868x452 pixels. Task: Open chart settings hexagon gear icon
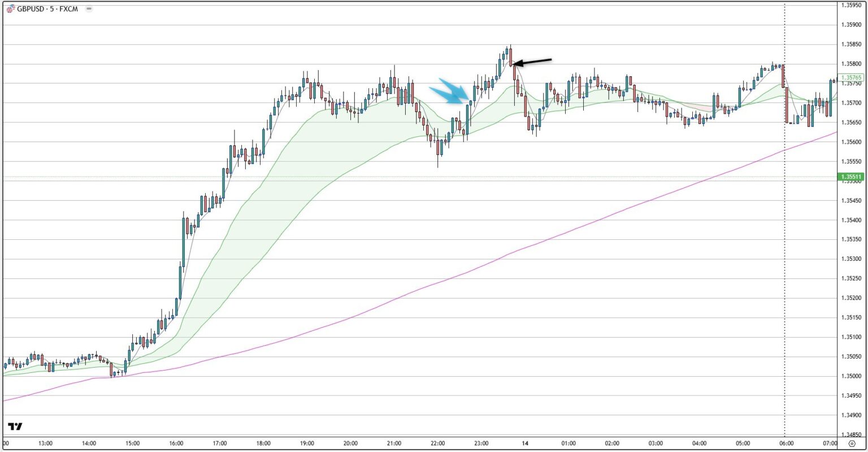coord(852,444)
